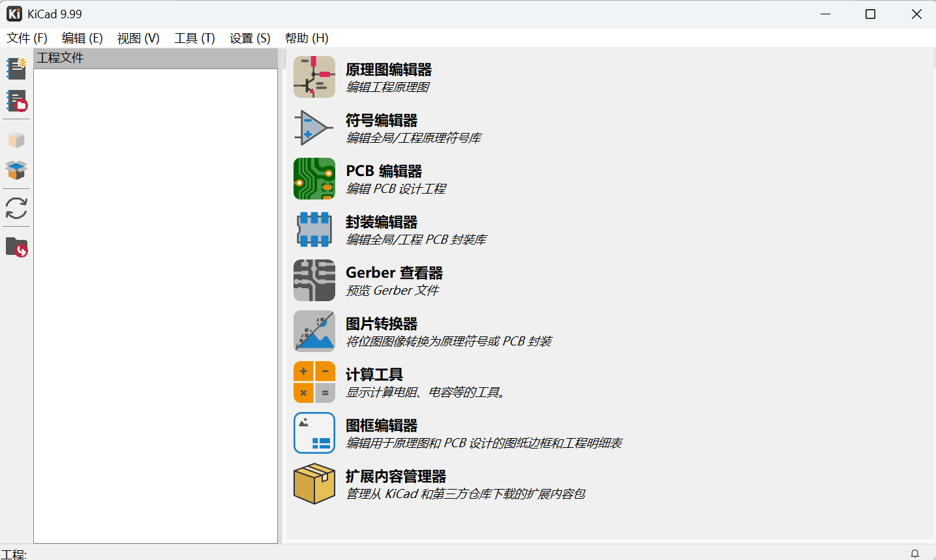The image size is (936, 560).
Task: Click the 原理图编辑器 title text
Action: pos(389,70)
